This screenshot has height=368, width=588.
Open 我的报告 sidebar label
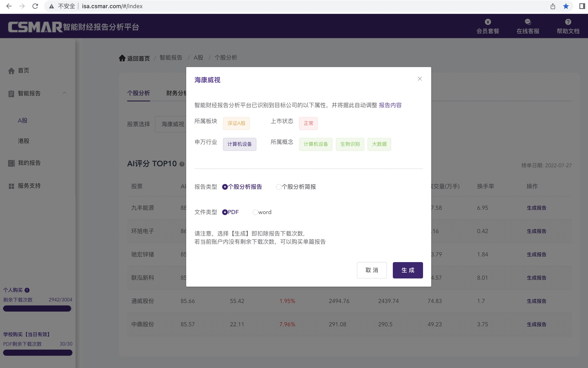pyautogui.click(x=29, y=163)
